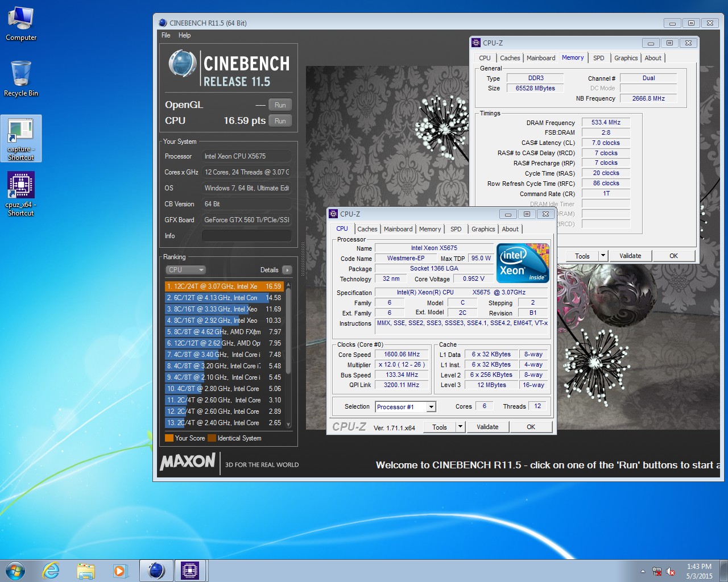Screen dimensions: 728x582
Task: Select ranking entry 13 2C/4T @ 2.40 GHz
Action: (224, 423)
